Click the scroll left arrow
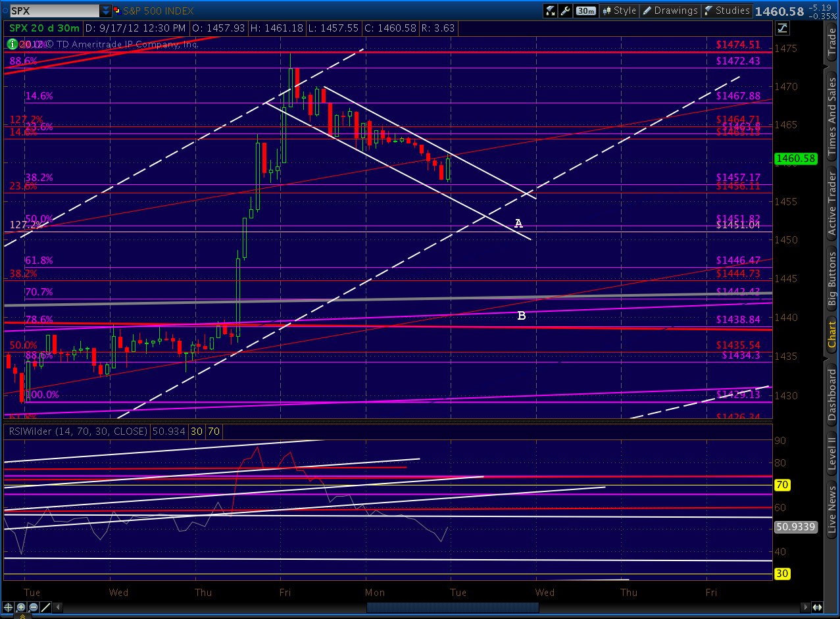Screen dimensions: 840x619 (59, 608)
